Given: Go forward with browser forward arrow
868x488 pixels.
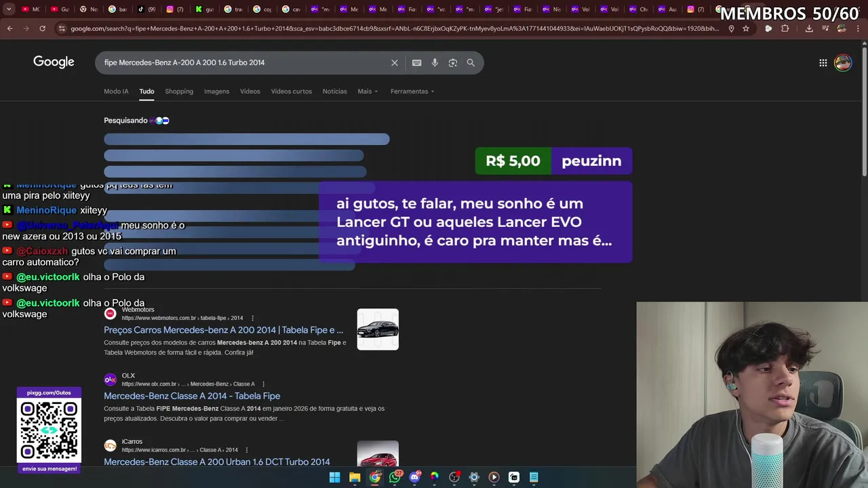Looking at the screenshot, I should 26,28.
